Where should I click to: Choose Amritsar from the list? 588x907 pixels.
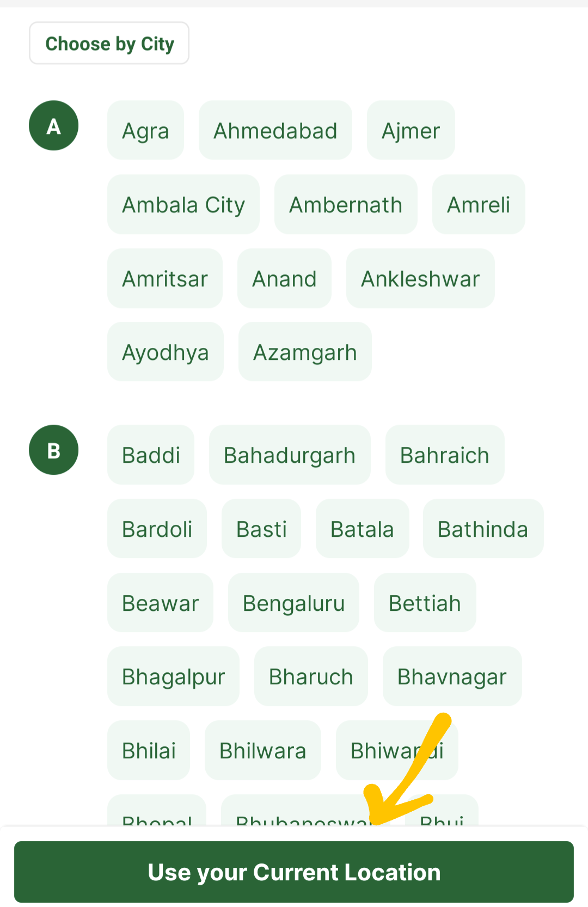tap(165, 279)
